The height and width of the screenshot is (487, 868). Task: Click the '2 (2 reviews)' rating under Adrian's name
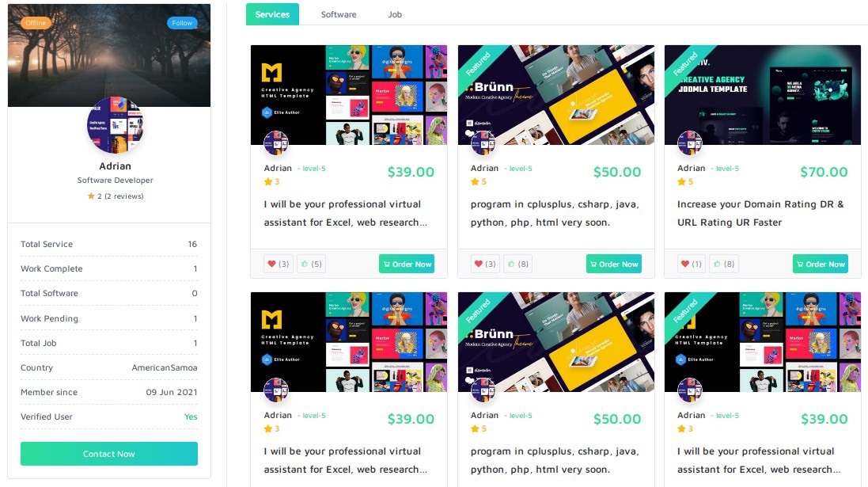pos(116,196)
